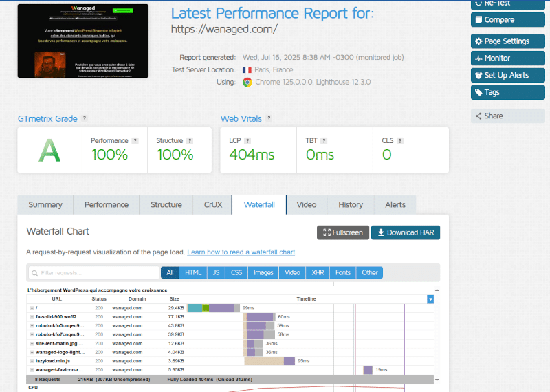Click the TBT help icon

click(324, 141)
